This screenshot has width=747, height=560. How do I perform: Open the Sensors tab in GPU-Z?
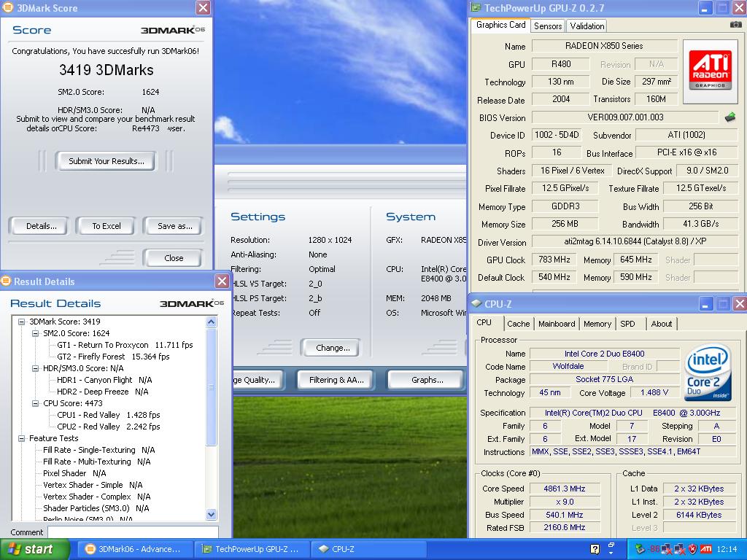pyautogui.click(x=548, y=26)
